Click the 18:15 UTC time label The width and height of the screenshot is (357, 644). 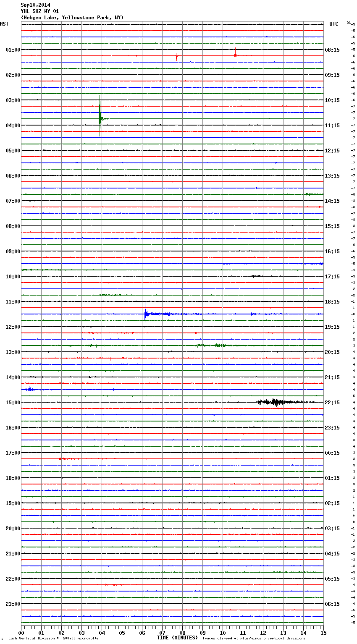pos(332,302)
